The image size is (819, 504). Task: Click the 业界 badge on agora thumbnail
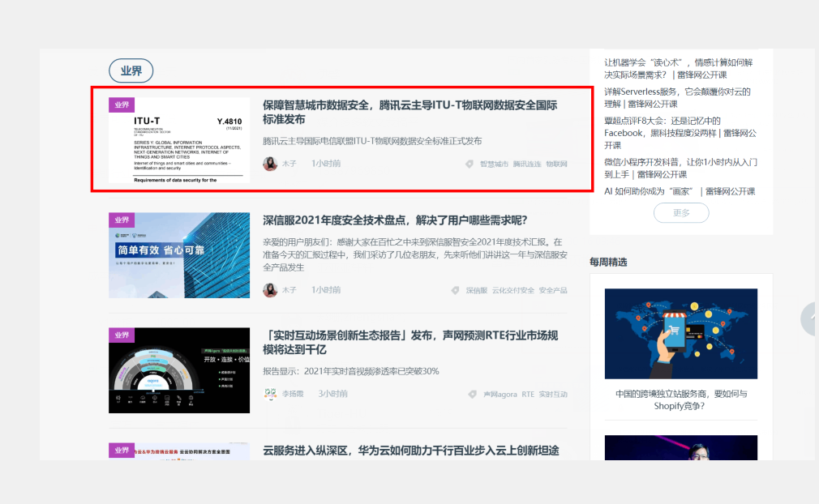(x=122, y=335)
